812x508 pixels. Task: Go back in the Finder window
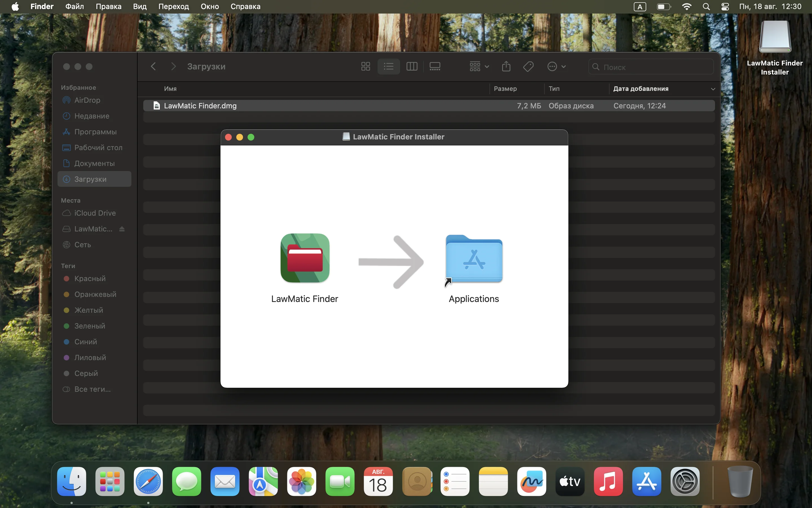click(x=153, y=67)
